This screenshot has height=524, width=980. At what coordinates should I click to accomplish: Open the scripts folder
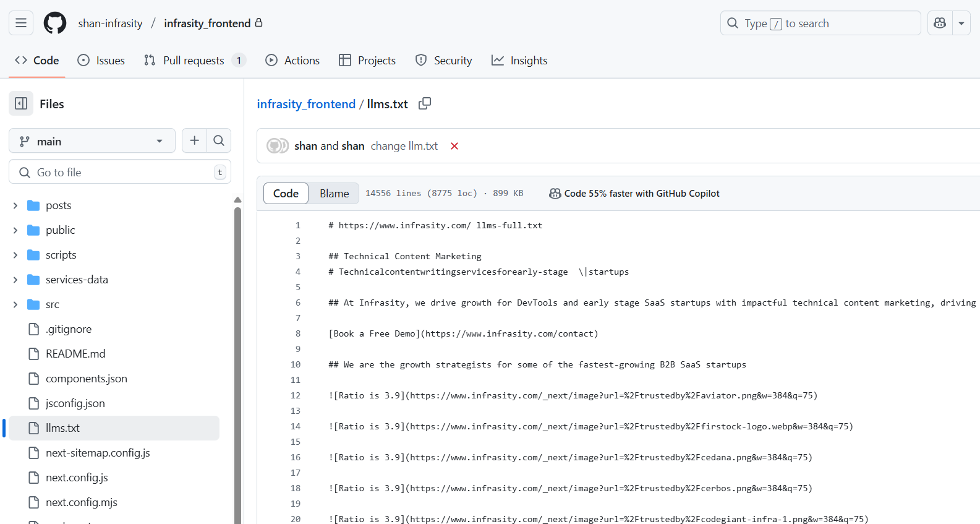point(61,255)
